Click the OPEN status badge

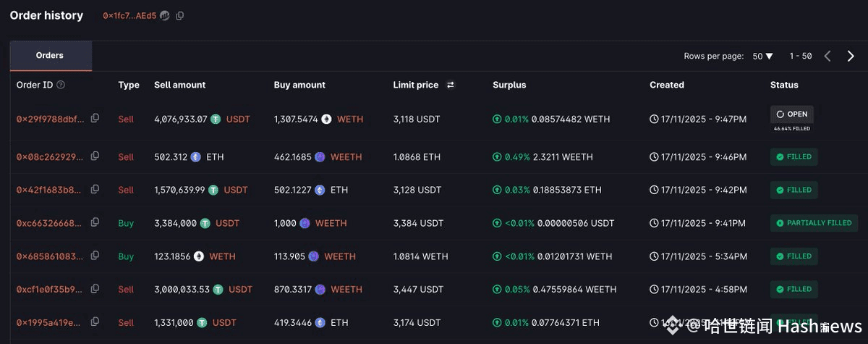pyautogui.click(x=791, y=114)
